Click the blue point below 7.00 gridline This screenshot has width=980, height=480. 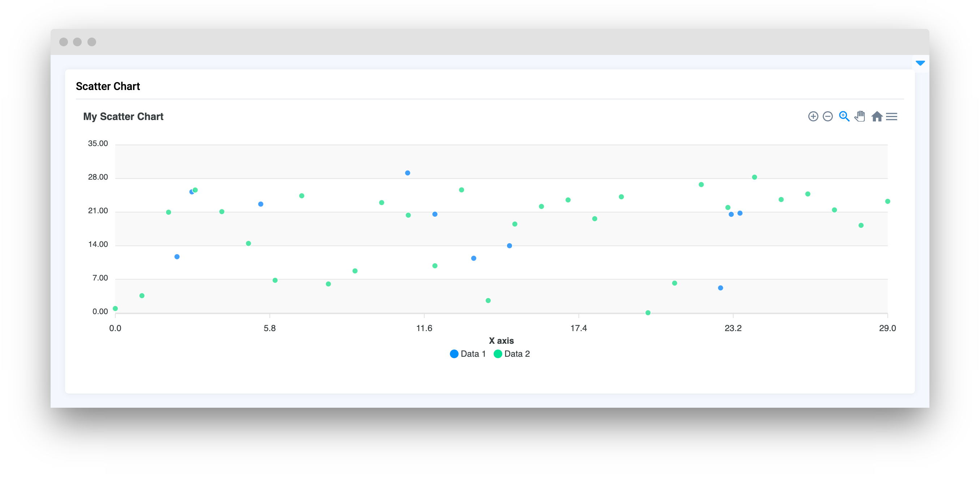pyautogui.click(x=720, y=288)
